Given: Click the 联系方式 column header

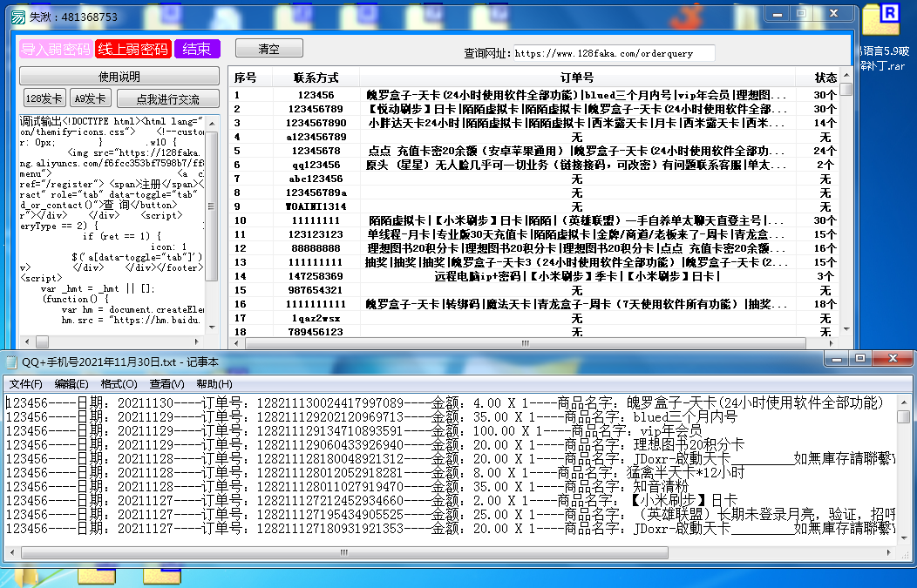Looking at the screenshot, I should tap(316, 78).
